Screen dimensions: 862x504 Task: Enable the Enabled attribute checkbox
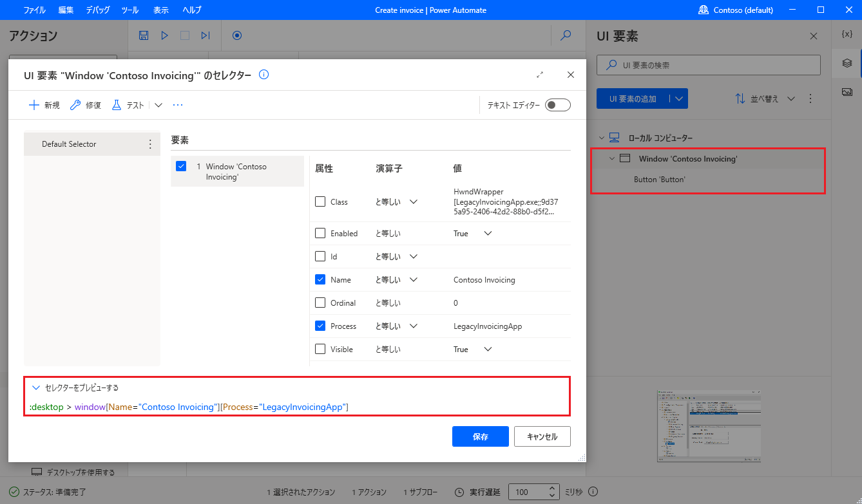(320, 233)
